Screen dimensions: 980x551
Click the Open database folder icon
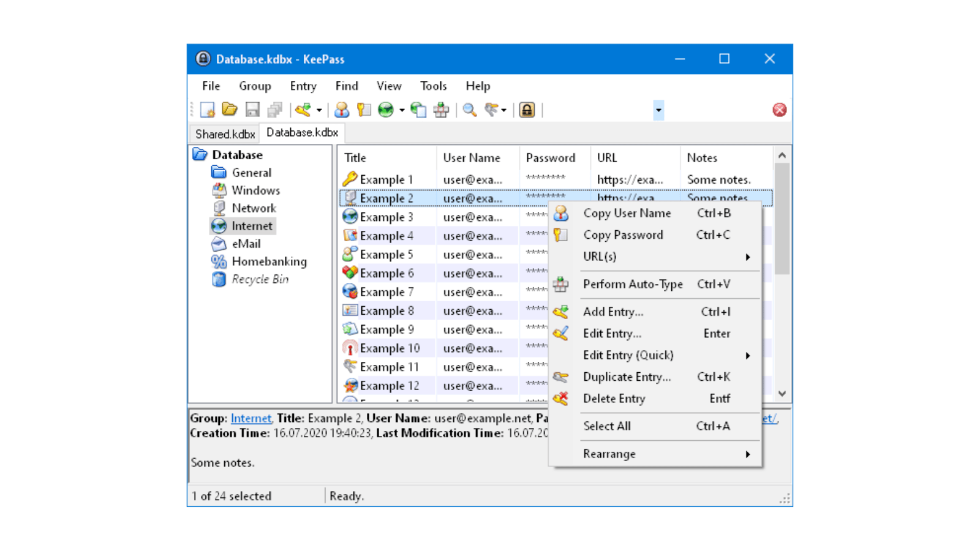tap(230, 110)
